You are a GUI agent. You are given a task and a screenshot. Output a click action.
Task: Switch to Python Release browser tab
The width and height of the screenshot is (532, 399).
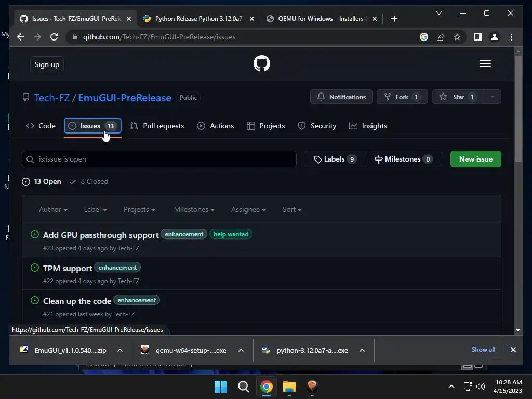(198, 19)
